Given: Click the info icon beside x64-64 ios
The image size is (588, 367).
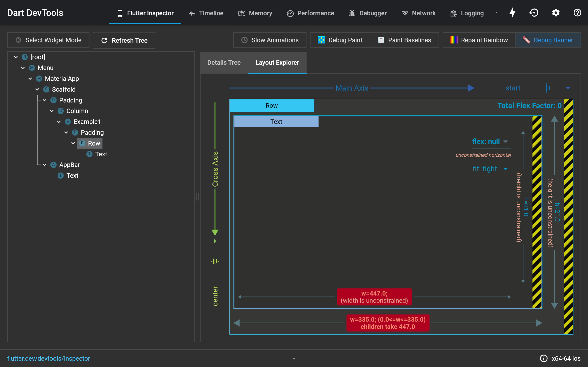Looking at the screenshot, I should [543, 358].
